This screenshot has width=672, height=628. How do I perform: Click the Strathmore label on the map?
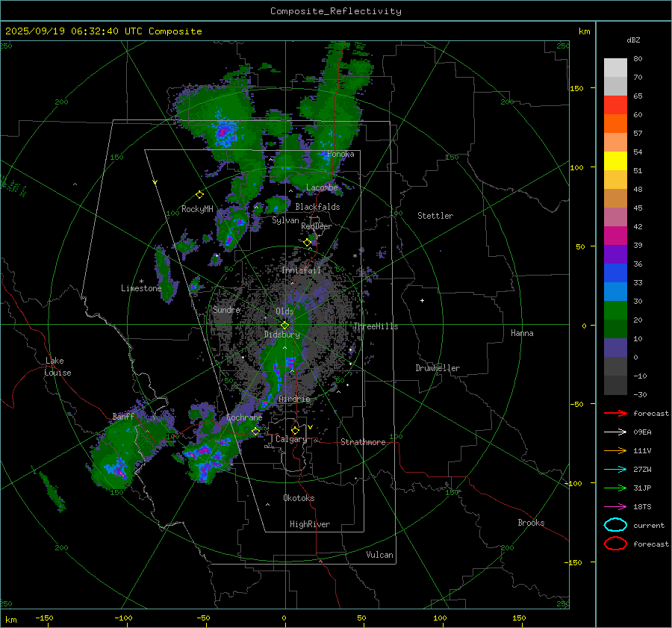(x=363, y=442)
